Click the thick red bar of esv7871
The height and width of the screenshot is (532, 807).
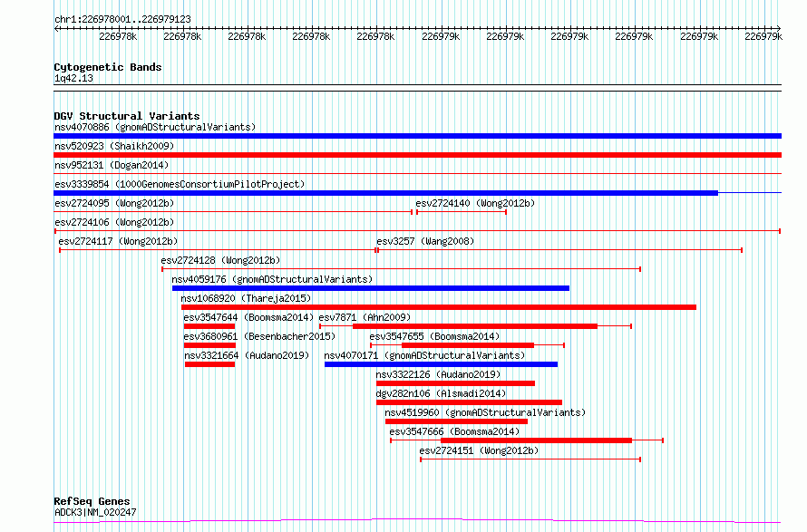(475, 326)
